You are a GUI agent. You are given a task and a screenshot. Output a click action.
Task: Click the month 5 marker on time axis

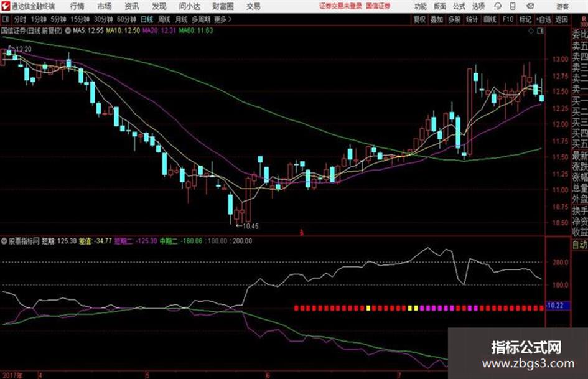[x=147, y=375]
